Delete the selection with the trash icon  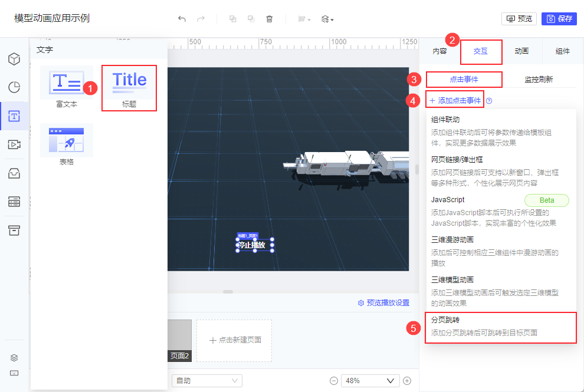(270, 19)
